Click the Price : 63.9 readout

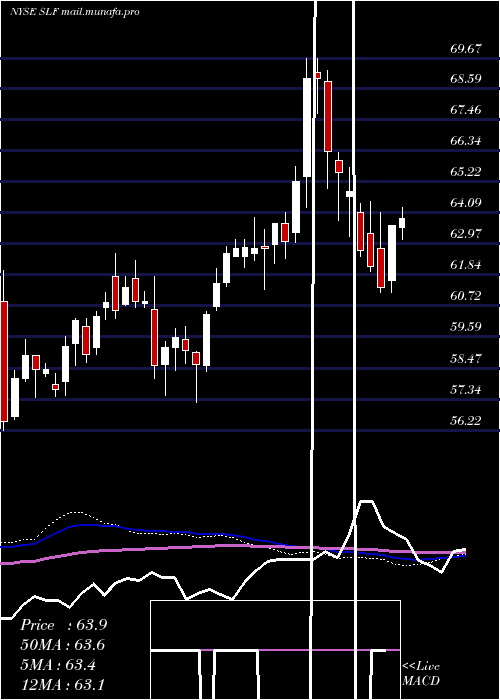coord(63,625)
